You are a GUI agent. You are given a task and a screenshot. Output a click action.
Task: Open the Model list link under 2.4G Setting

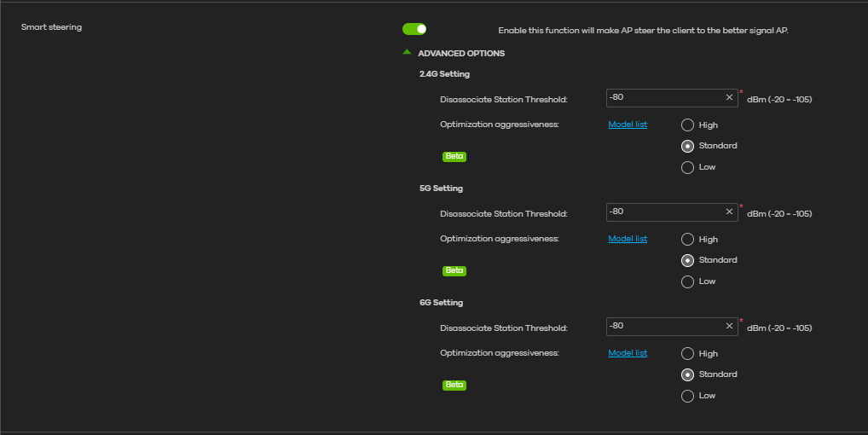[628, 125]
